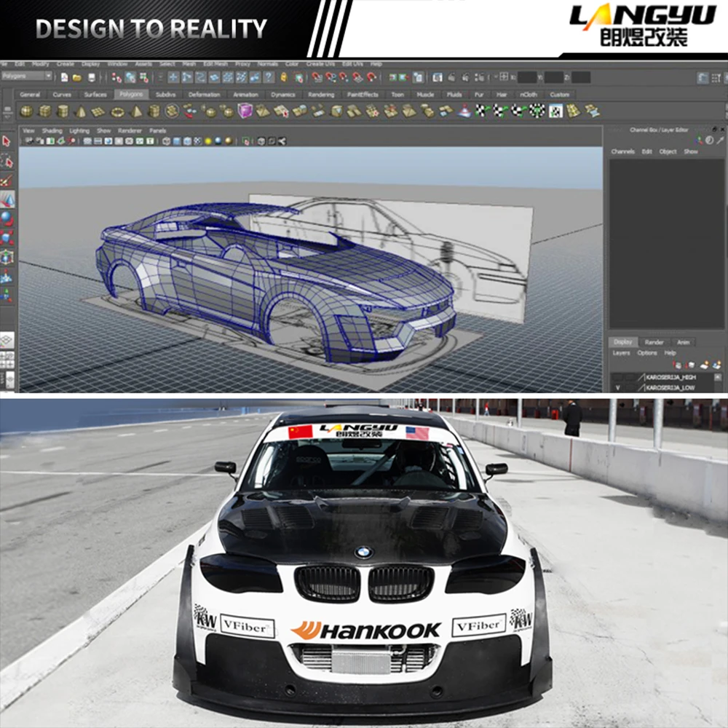Open the shelf selector arrow left of the shelves

(9, 95)
